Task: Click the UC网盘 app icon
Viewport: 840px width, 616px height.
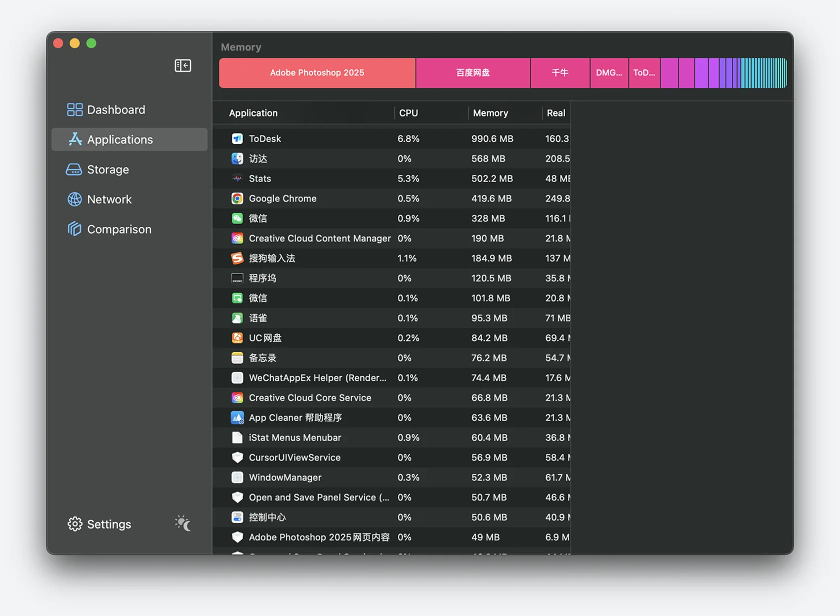Action: [237, 338]
